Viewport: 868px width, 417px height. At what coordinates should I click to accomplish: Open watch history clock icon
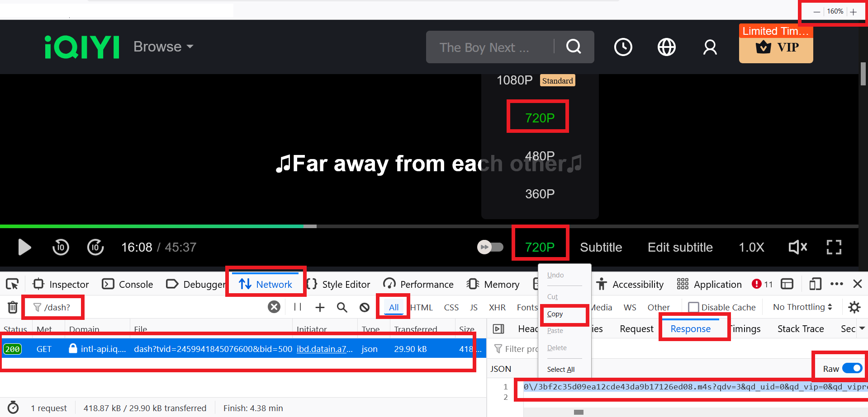pos(623,47)
